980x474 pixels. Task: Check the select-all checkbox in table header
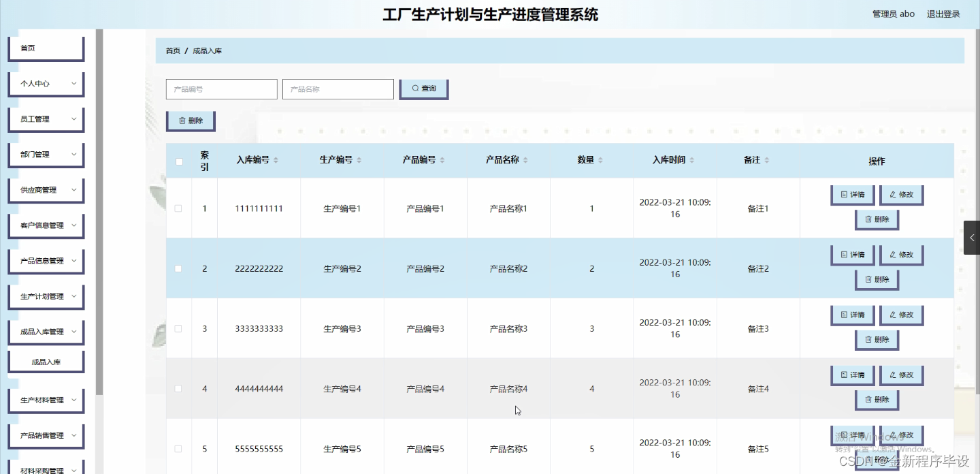pyautogui.click(x=178, y=160)
